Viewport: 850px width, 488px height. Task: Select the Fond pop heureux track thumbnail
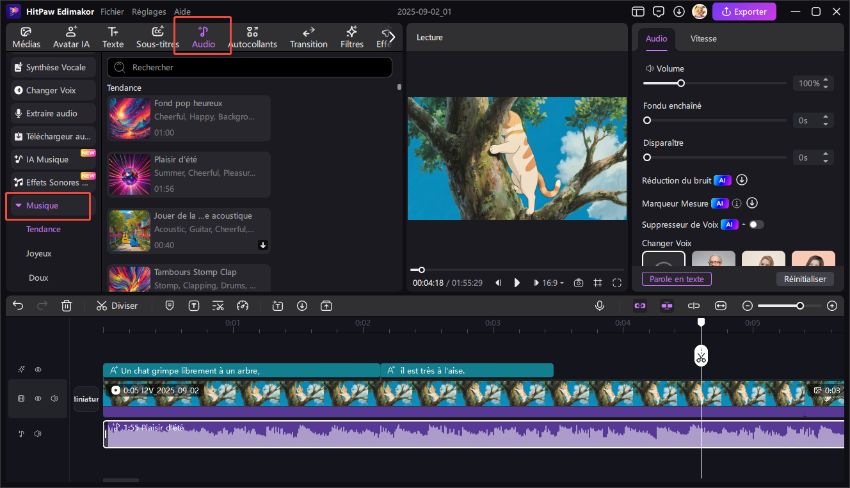coord(129,118)
